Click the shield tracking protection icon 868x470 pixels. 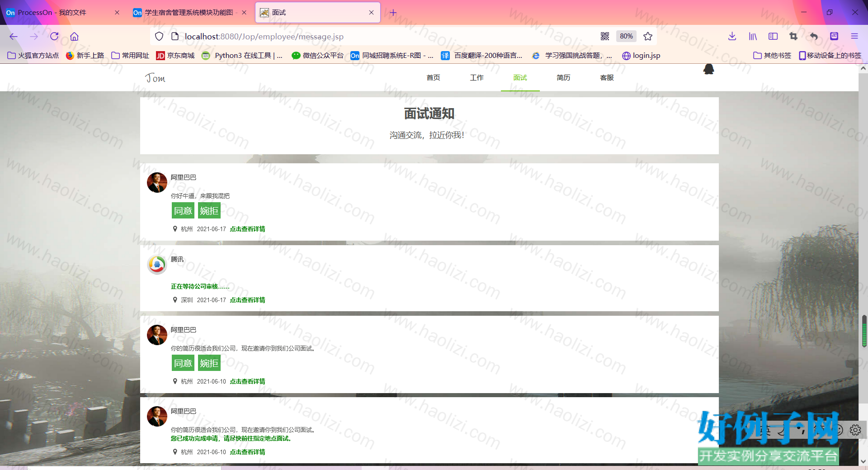[159, 37]
